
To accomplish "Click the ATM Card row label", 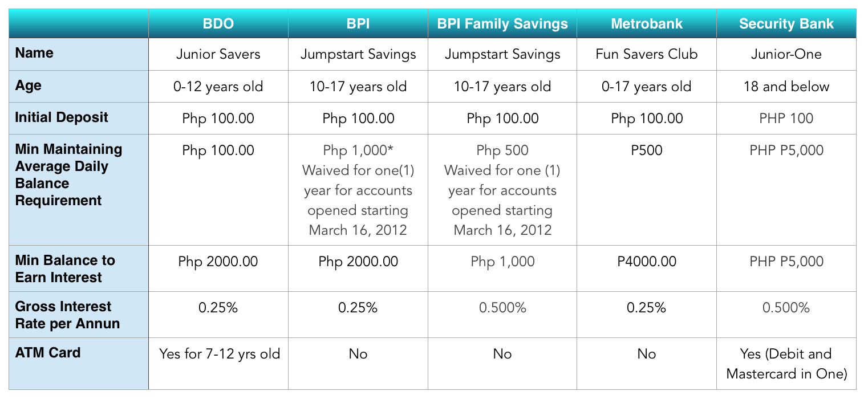I will click(48, 353).
